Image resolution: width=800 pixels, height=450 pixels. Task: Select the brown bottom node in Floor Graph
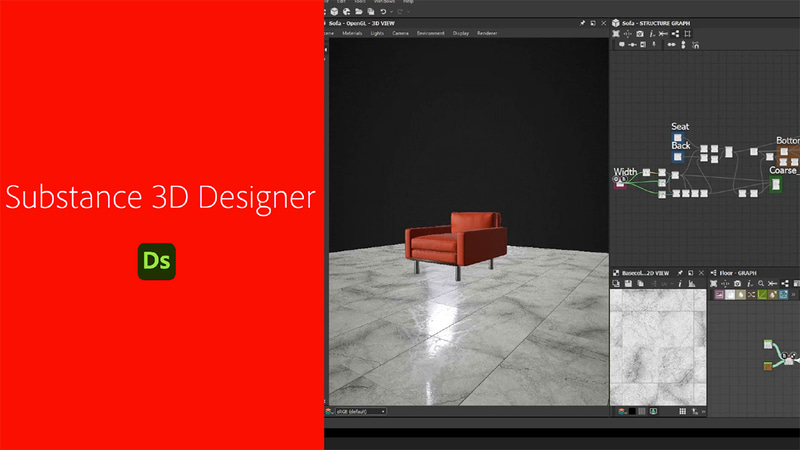(768, 366)
